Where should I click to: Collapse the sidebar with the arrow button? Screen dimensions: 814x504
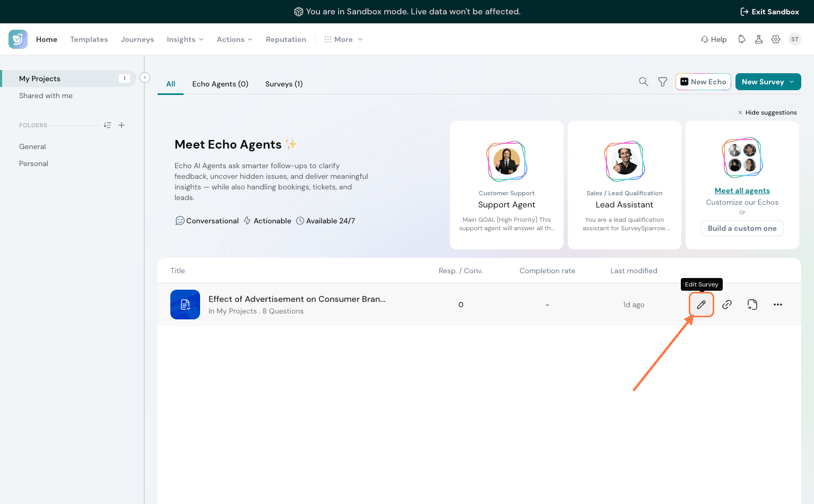(145, 77)
